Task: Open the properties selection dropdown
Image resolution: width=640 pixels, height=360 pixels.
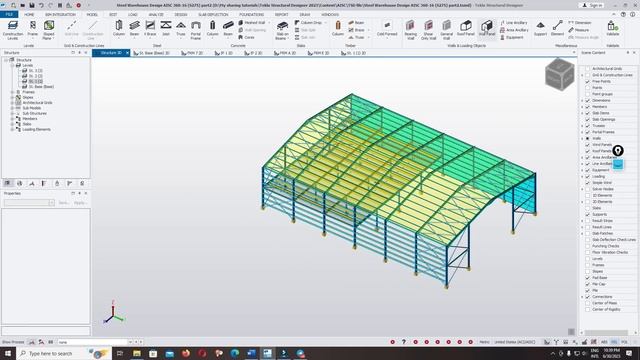Action: click(x=51, y=202)
